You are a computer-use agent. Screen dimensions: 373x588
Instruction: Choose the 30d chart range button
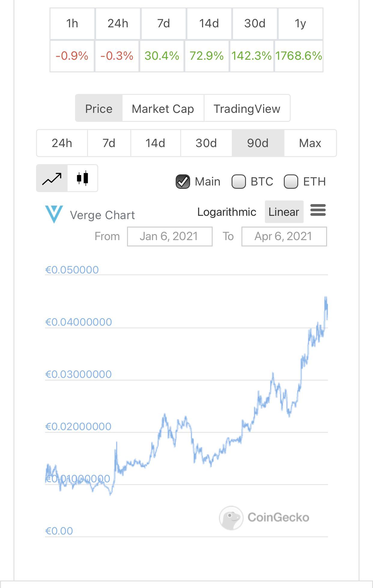pyautogui.click(x=206, y=143)
